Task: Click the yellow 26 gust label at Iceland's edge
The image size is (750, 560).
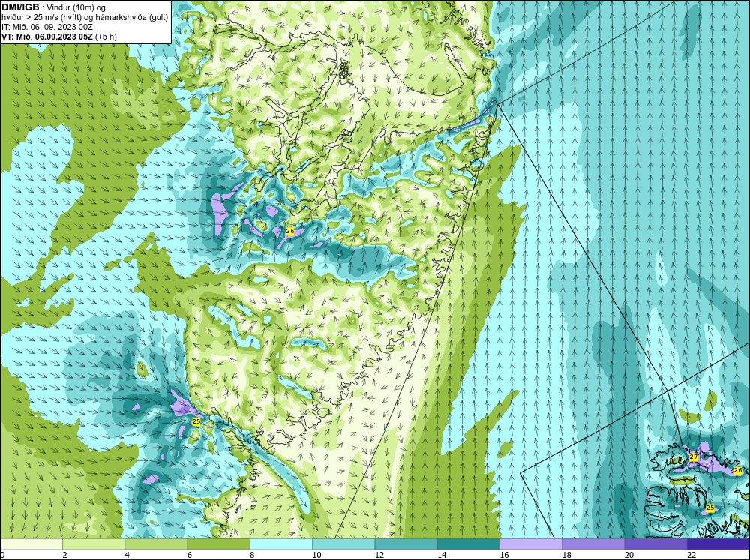Action: (x=737, y=471)
